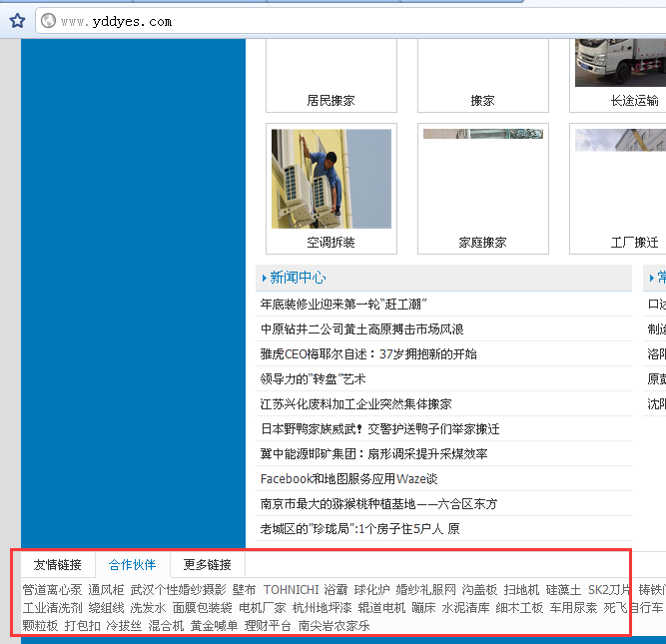Click the TOHNICHI partner link

coord(291,590)
